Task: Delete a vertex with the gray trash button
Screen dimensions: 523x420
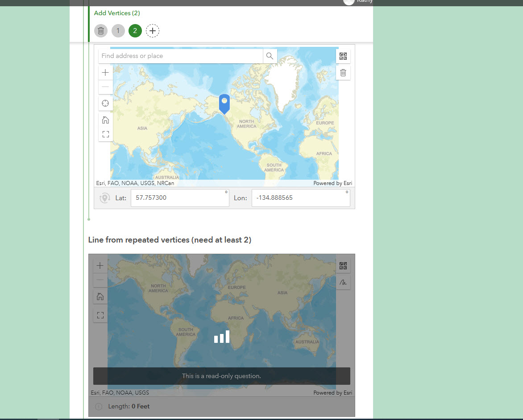Action: point(100,31)
